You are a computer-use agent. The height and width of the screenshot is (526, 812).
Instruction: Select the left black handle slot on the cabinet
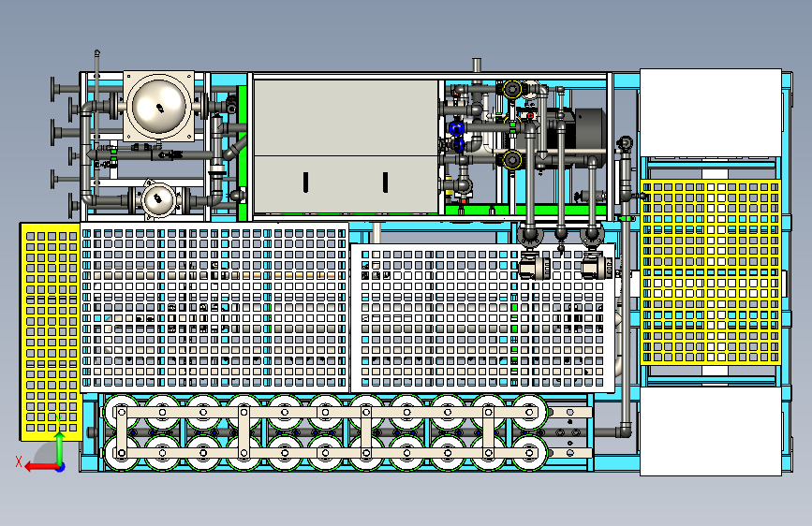pyautogui.click(x=306, y=183)
